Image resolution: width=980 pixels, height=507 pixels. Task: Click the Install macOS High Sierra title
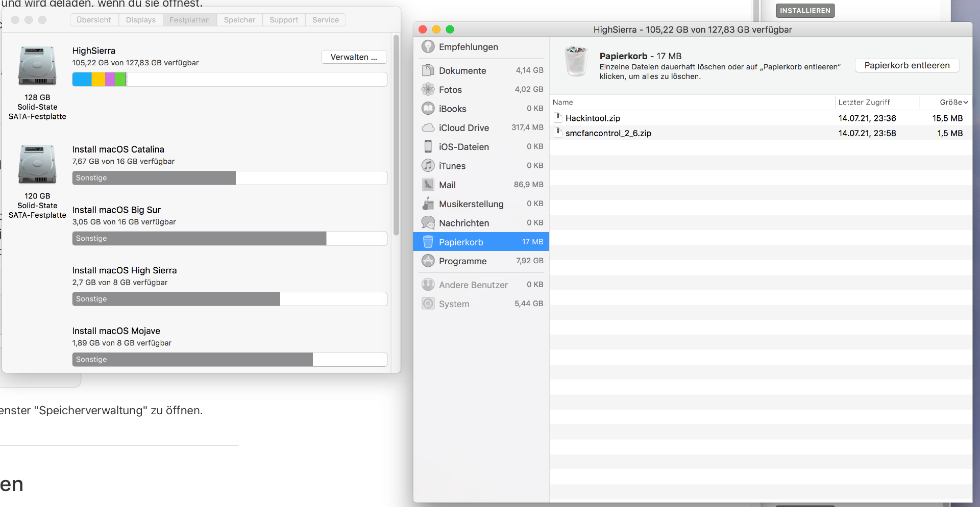(x=125, y=270)
